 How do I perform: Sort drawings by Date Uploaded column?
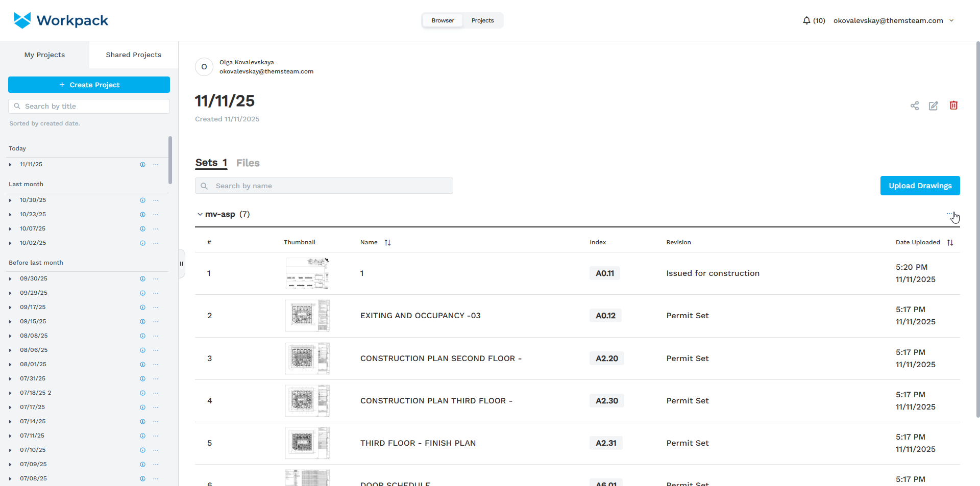[x=950, y=243]
